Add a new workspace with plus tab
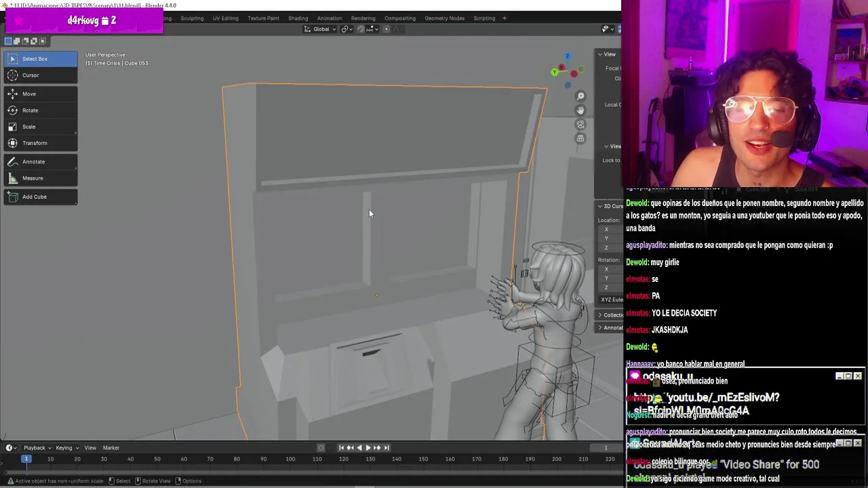This screenshot has height=488, width=868. pyautogui.click(x=505, y=18)
